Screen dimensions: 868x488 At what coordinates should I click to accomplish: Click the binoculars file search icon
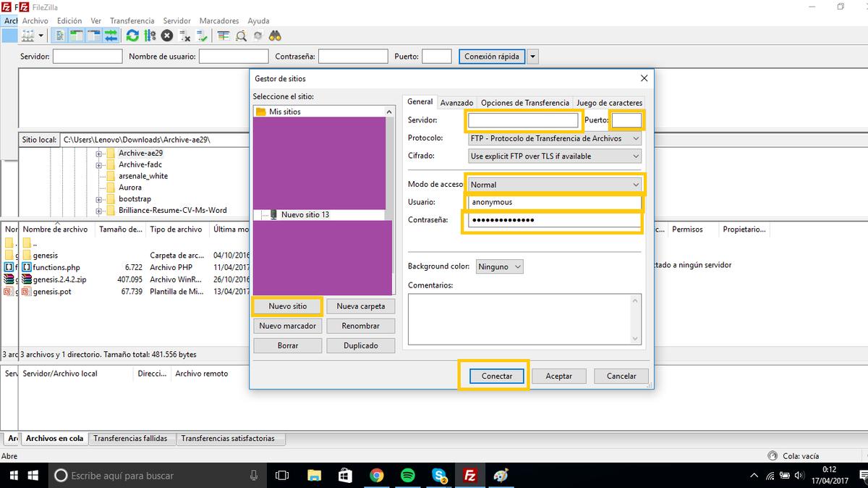pyautogui.click(x=275, y=35)
